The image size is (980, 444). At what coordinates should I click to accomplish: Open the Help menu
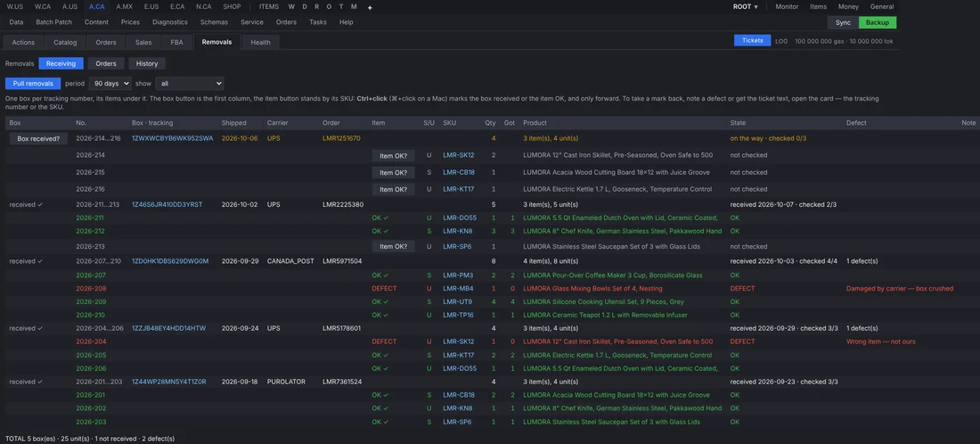click(347, 22)
